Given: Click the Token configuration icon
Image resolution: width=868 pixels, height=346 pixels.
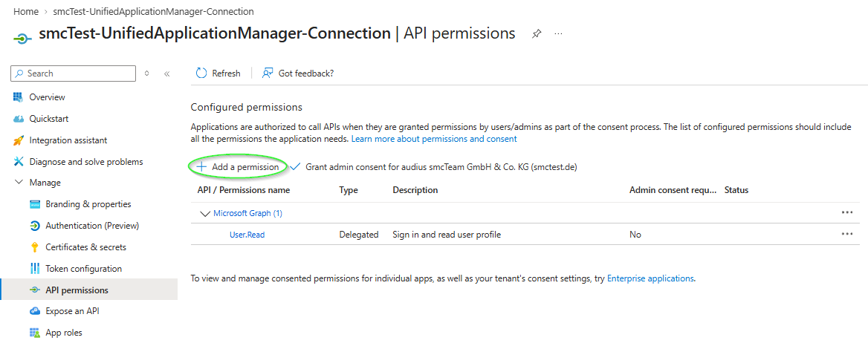Looking at the screenshot, I should [35, 270].
